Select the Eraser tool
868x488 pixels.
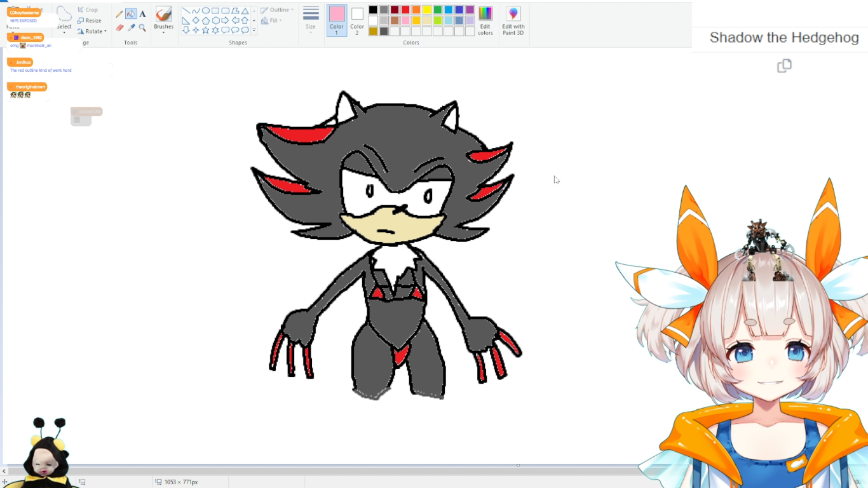(119, 27)
